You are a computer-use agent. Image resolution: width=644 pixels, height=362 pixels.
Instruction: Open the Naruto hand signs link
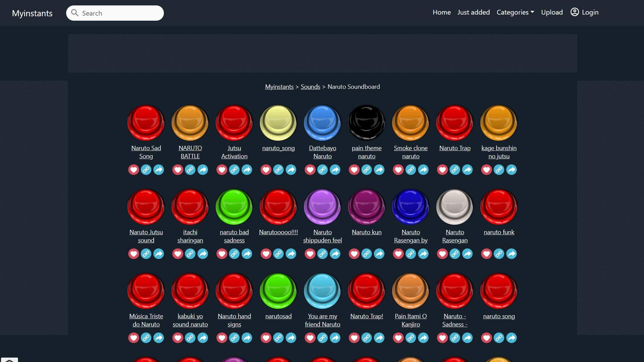234,320
